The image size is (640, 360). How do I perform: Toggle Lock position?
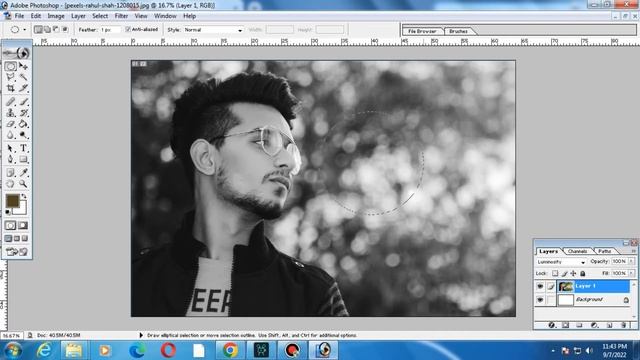[x=573, y=273]
